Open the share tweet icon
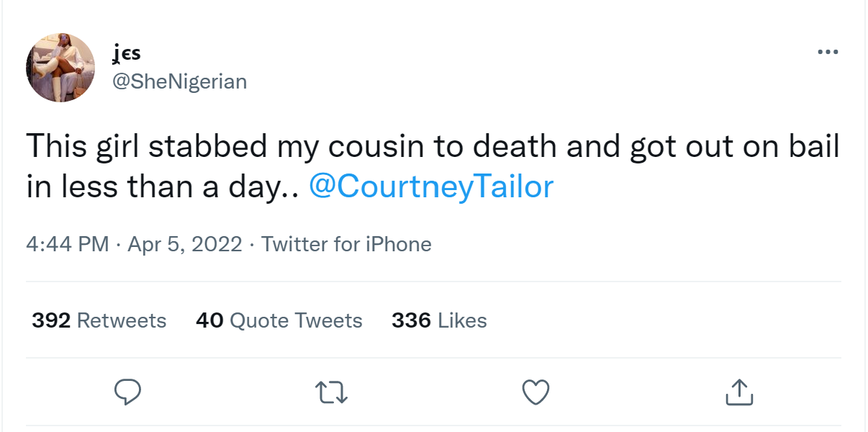This screenshot has width=868, height=432. tap(738, 392)
